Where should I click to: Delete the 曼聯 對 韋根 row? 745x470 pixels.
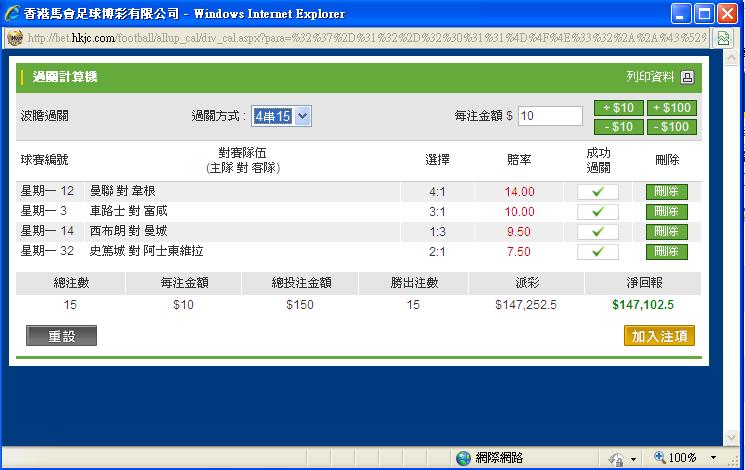tap(667, 192)
